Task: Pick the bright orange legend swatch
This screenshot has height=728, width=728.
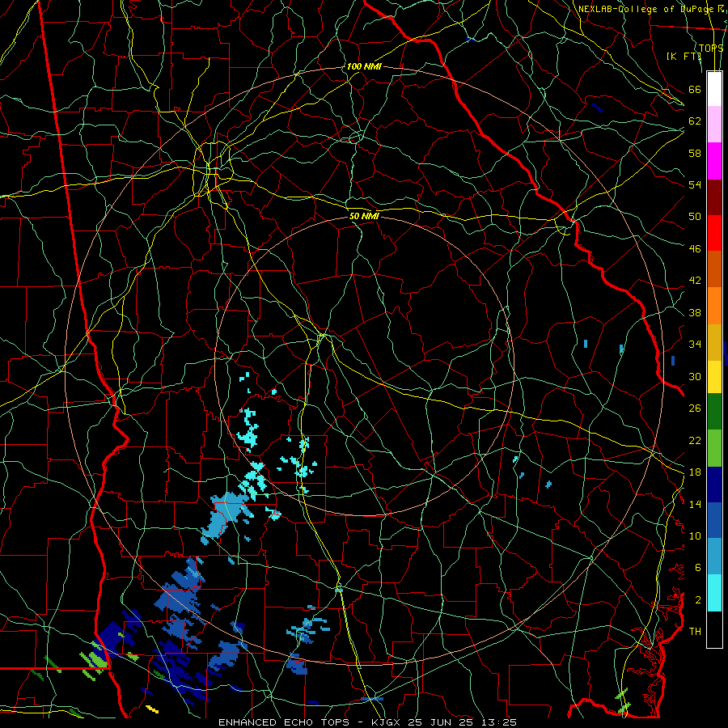Action: click(x=714, y=306)
